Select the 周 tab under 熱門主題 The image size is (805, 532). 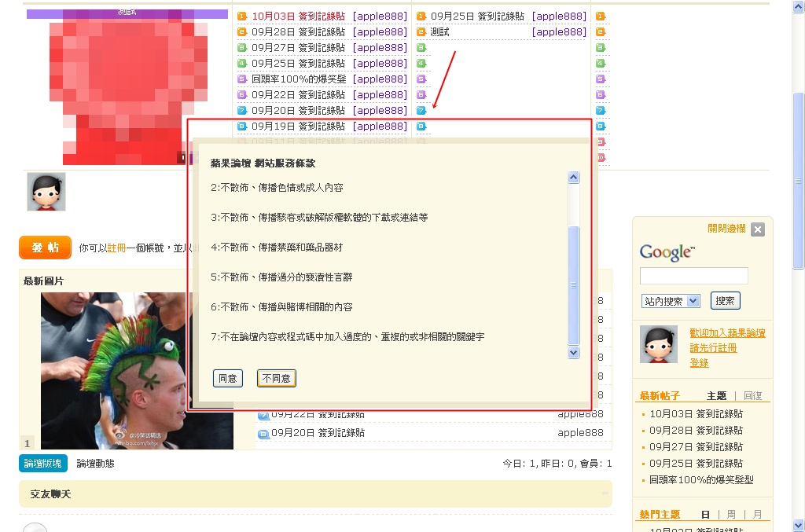tap(731, 514)
